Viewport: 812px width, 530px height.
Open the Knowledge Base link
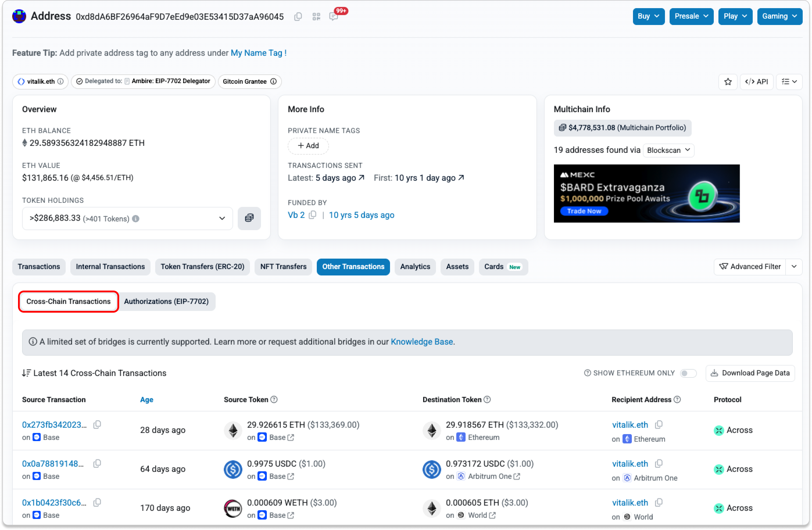point(422,342)
